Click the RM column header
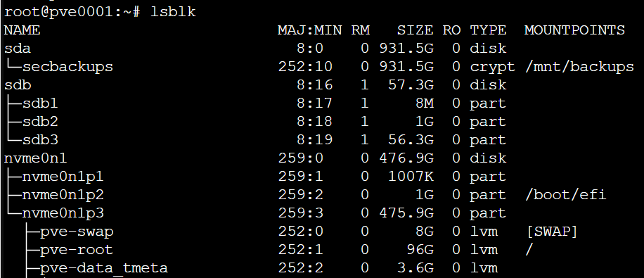Viewport: 644px width, 278px height. (360, 30)
